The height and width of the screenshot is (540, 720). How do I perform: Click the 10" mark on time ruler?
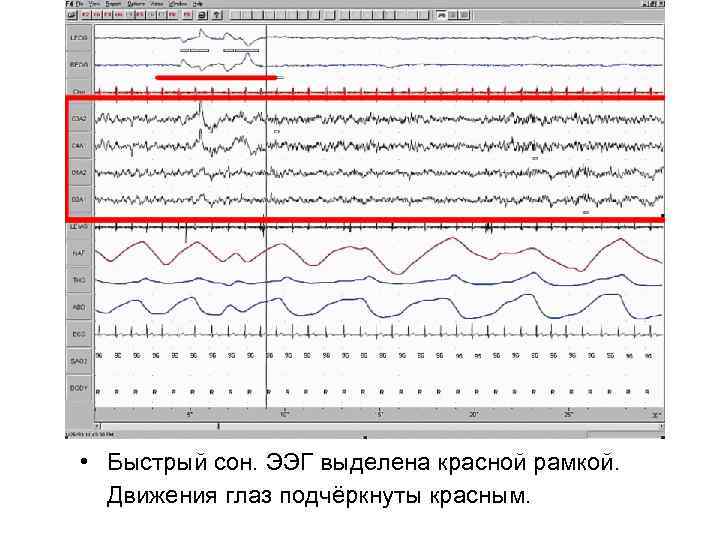click(x=284, y=414)
